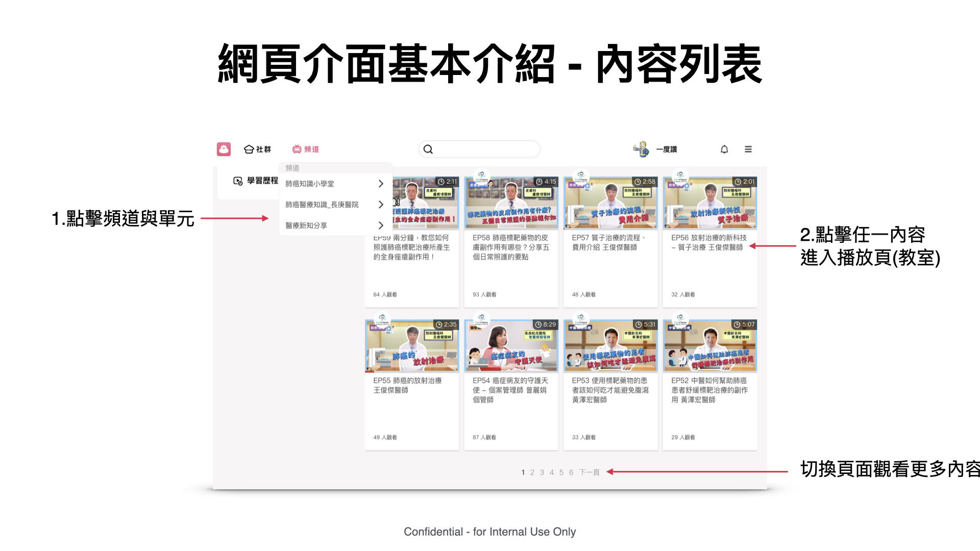Image resolution: width=980 pixels, height=551 pixels.
Task: Go to page 3 in pagination
Action: tap(542, 472)
